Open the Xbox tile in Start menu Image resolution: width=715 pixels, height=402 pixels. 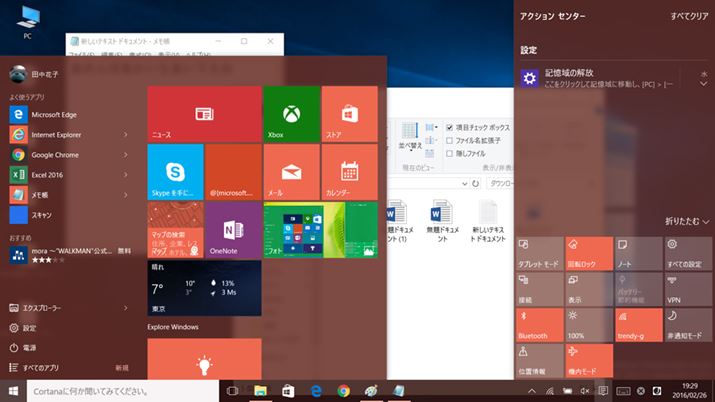point(291,114)
